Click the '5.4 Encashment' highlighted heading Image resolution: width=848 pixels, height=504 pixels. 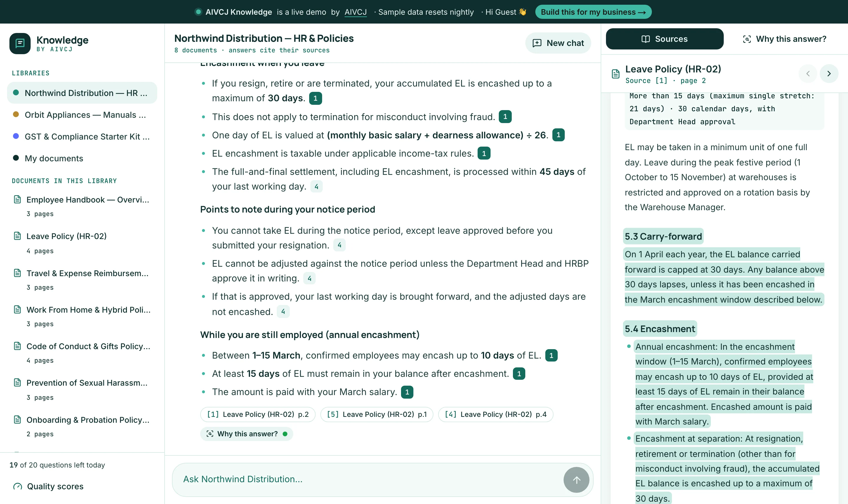click(660, 329)
